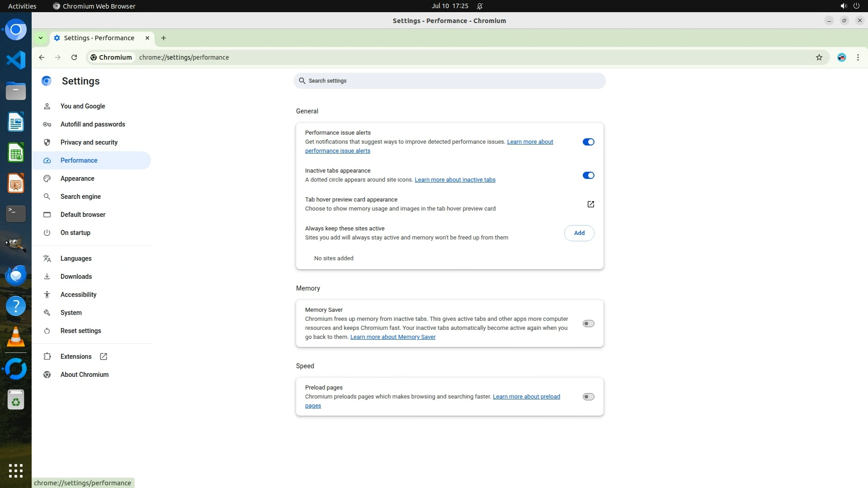
Task: Turn on Preload pages toggle
Action: (588, 397)
